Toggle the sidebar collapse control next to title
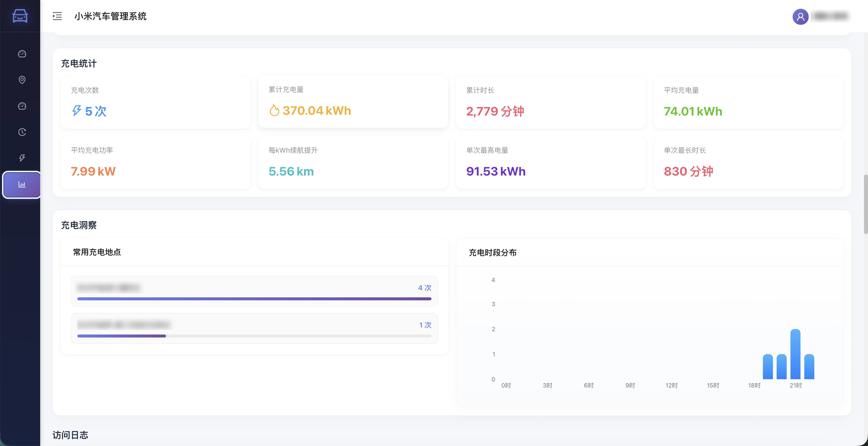 tap(57, 16)
